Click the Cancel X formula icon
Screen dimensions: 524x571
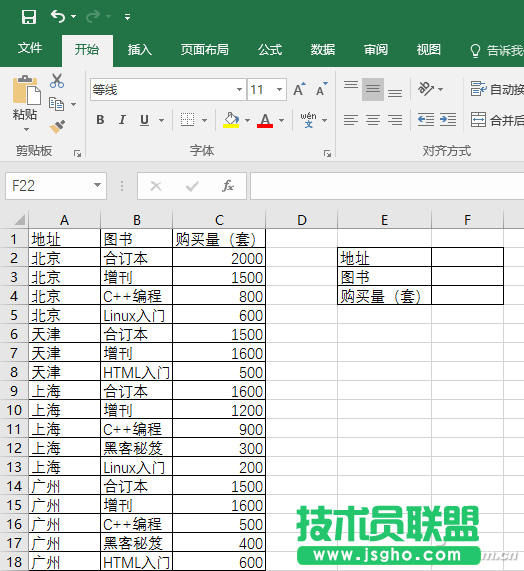pyautogui.click(x=156, y=186)
